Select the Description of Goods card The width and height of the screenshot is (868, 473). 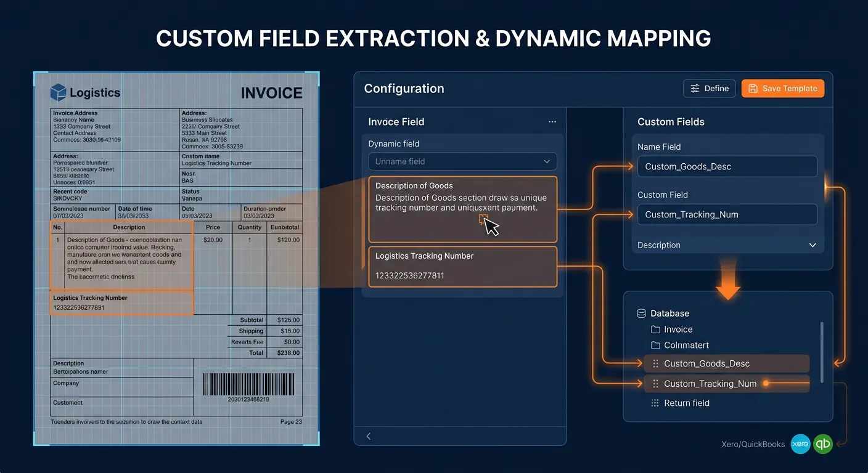click(462, 209)
